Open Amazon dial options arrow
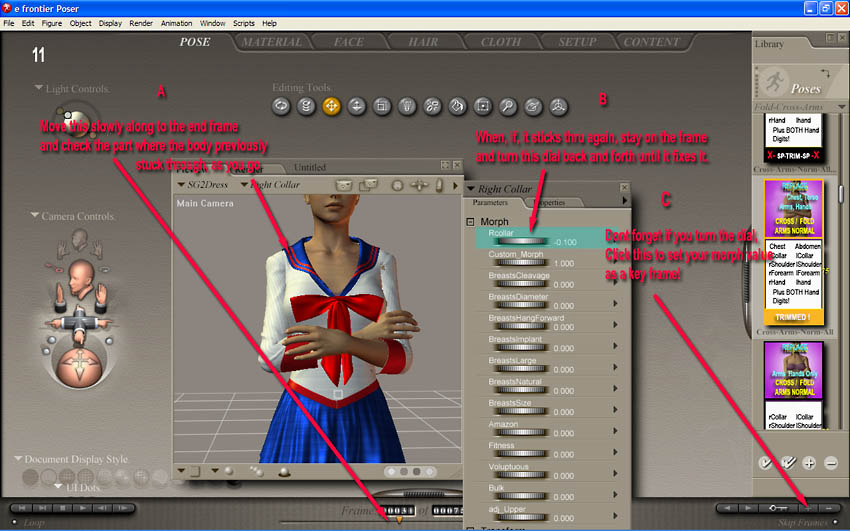 click(x=615, y=431)
